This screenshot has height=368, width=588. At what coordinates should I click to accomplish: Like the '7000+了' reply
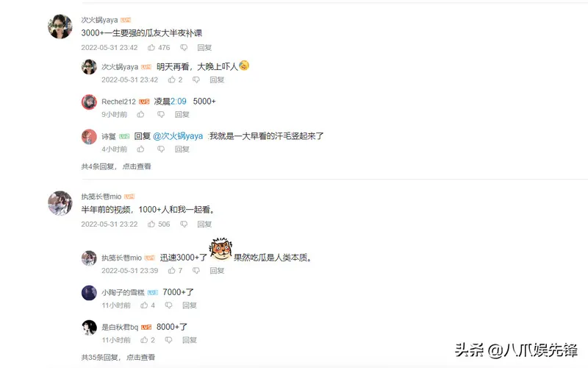[x=144, y=305]
